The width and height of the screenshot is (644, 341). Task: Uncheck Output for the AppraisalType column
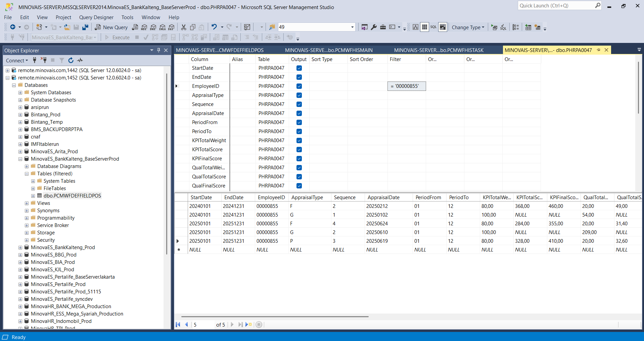tap(299, 95)
